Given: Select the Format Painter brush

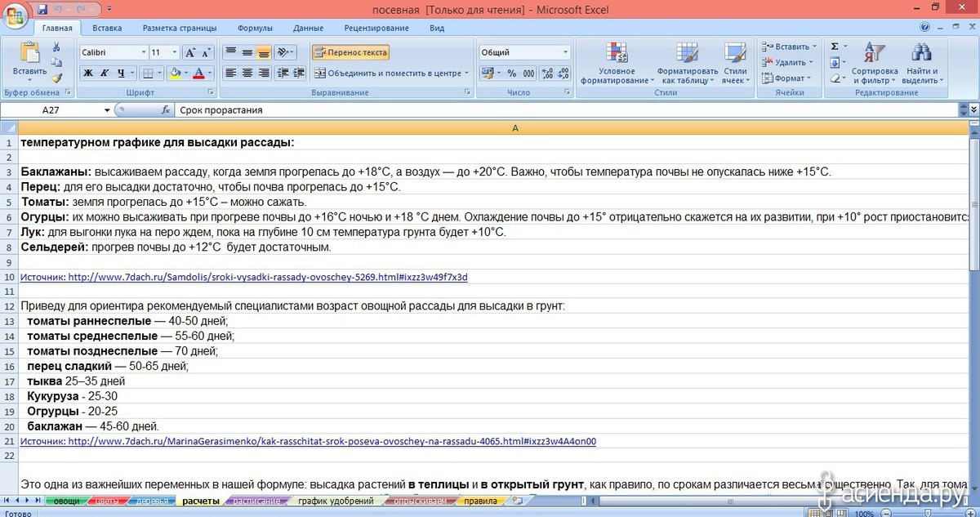Looking at the screenshot, I should 56,78.
